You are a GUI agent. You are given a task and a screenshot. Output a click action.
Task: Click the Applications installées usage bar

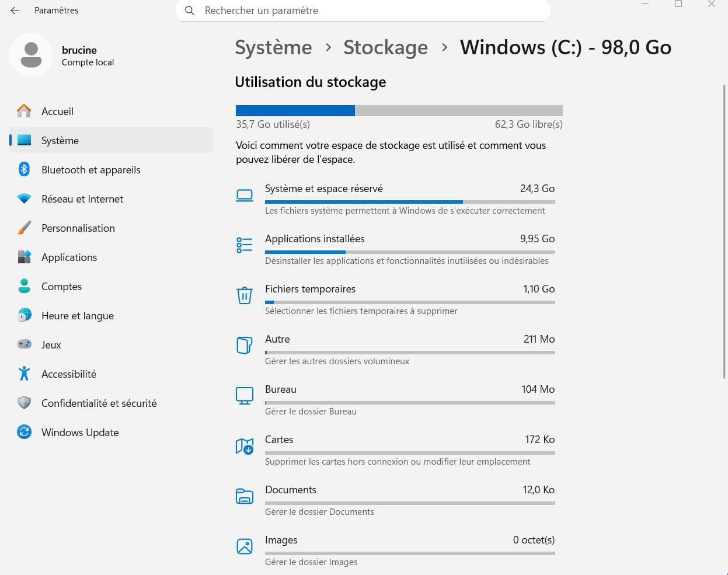coord(410,252)
